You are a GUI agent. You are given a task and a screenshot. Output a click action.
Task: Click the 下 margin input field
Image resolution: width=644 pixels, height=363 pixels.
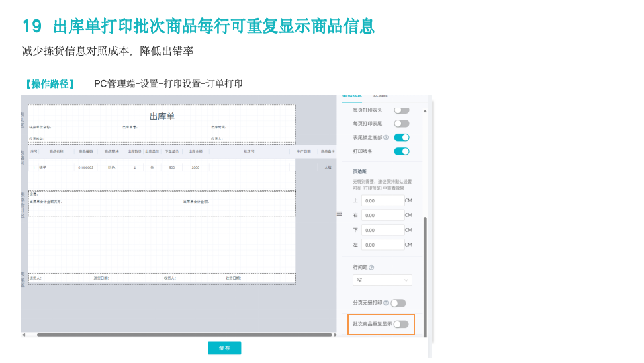[x=383, y=230]
